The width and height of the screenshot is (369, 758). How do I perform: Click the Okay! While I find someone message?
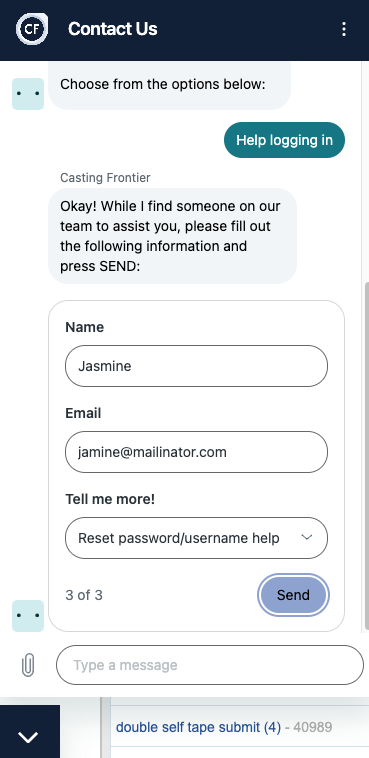tap(172, 236)
